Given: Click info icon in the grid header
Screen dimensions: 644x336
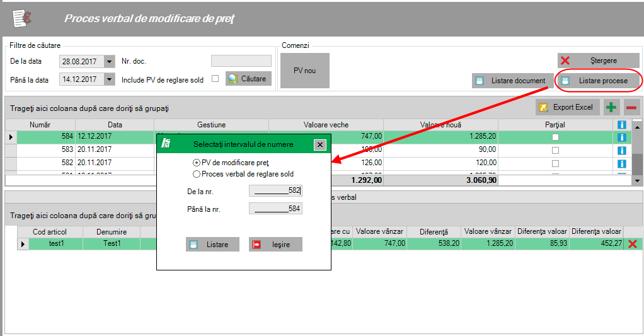Looking at the screenshot, I should [622, 124].
